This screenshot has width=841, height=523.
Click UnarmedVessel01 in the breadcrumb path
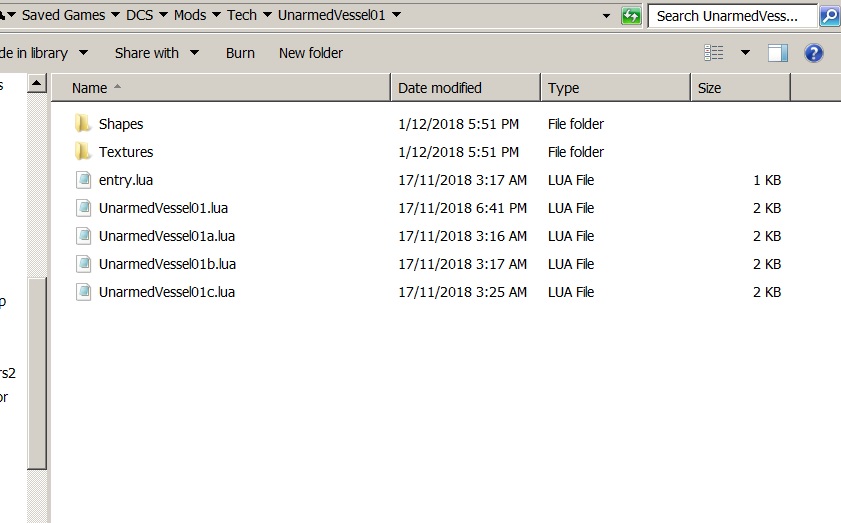[x=331, y=15]
